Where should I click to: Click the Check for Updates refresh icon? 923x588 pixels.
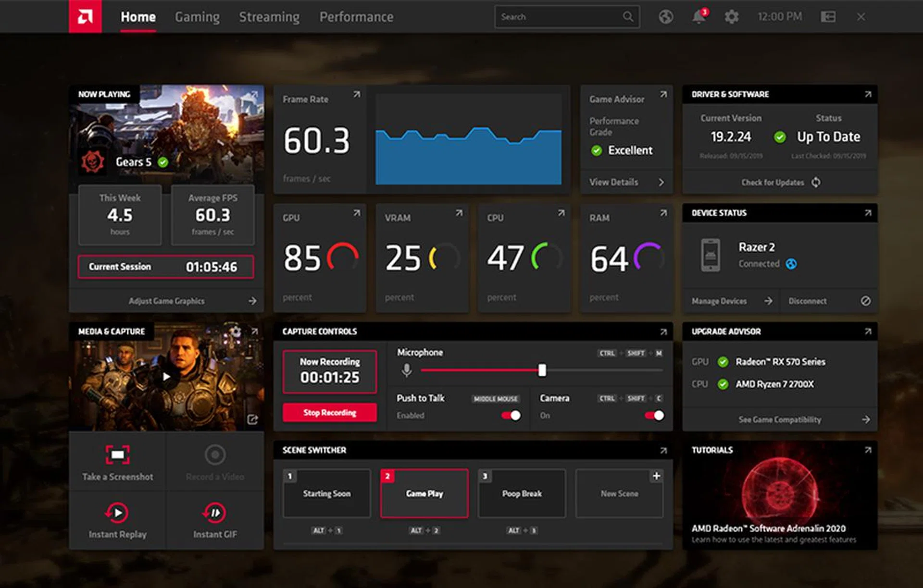816,182
